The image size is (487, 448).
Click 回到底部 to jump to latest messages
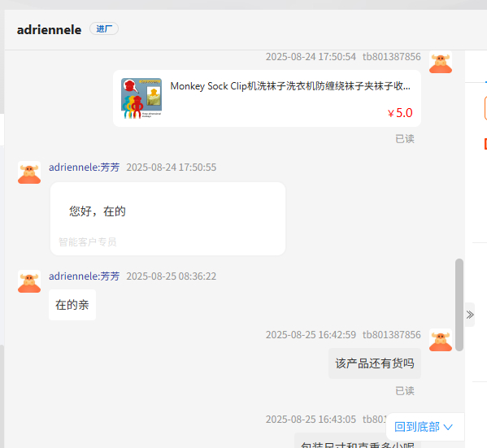point(417,427)
